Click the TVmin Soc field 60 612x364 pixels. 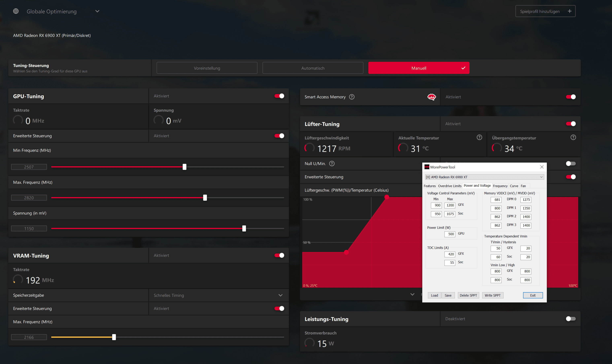coord(496,257)
